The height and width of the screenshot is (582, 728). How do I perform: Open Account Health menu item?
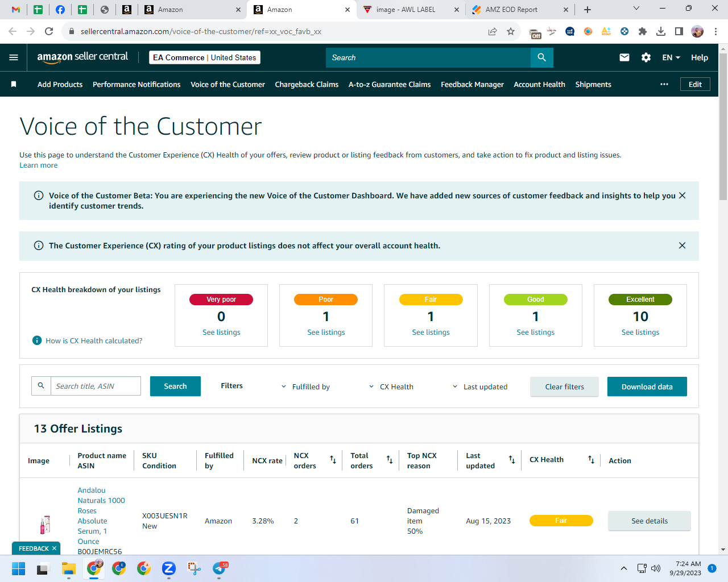point(539,84)
